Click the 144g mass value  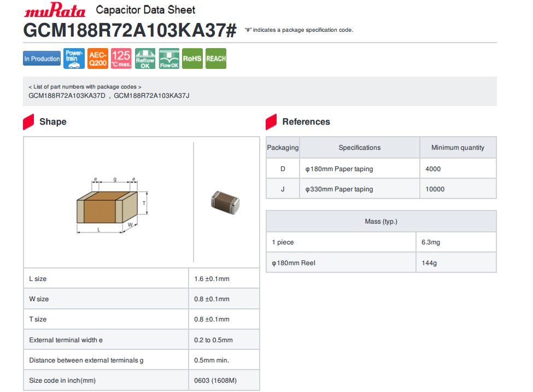(x=429, y=263)
